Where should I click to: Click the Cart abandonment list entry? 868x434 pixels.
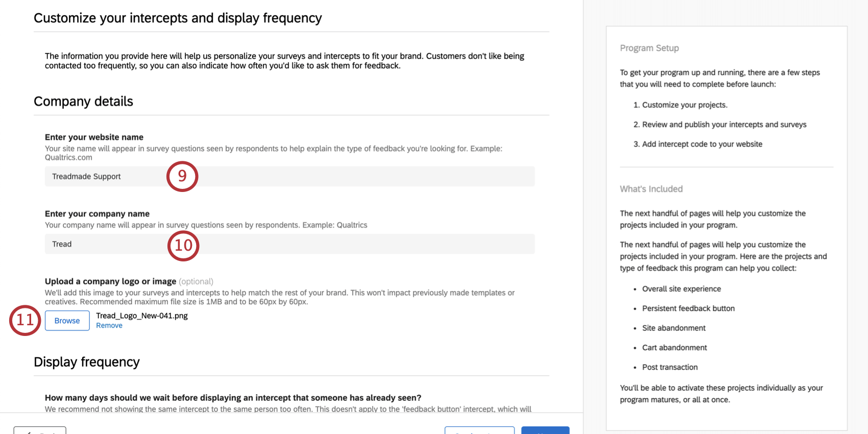pos(674,347)
